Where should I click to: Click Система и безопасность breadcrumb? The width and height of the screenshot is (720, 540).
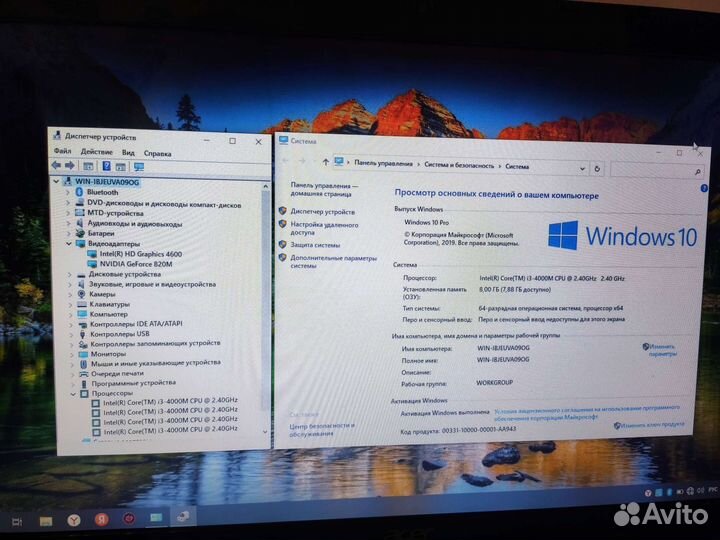click(459, 165)
